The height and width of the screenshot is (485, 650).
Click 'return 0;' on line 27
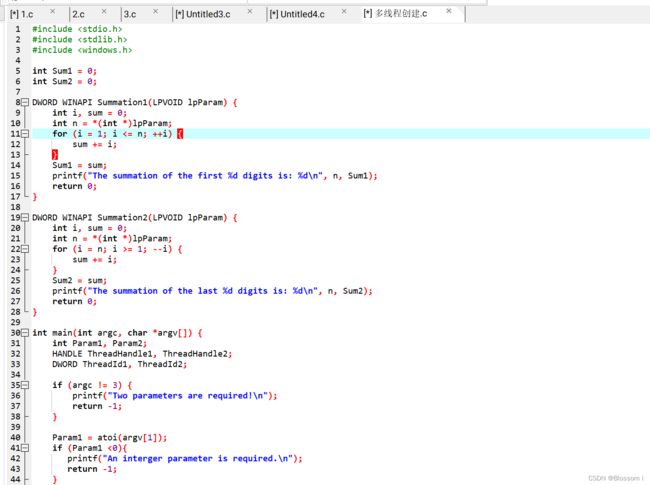point(74,301)
